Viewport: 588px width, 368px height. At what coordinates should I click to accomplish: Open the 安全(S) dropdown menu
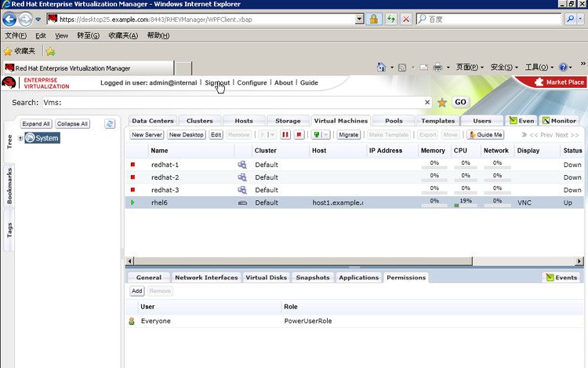(x=504, y=67)
